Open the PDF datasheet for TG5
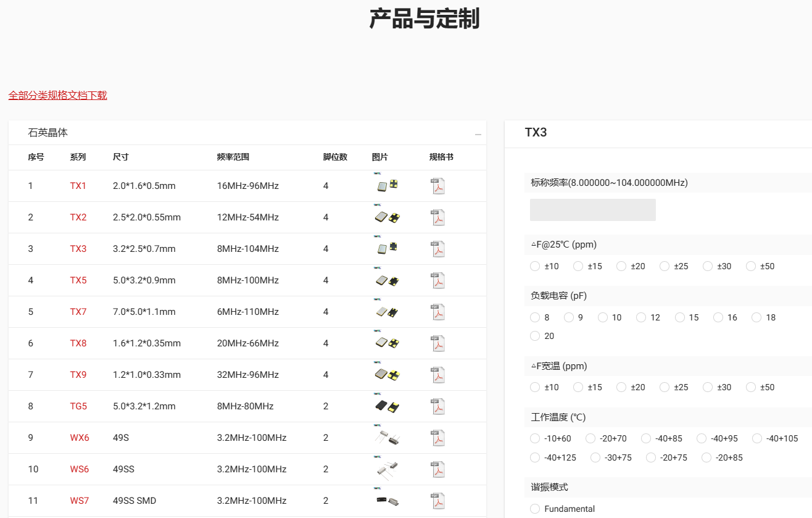 (x=437, y=406)
